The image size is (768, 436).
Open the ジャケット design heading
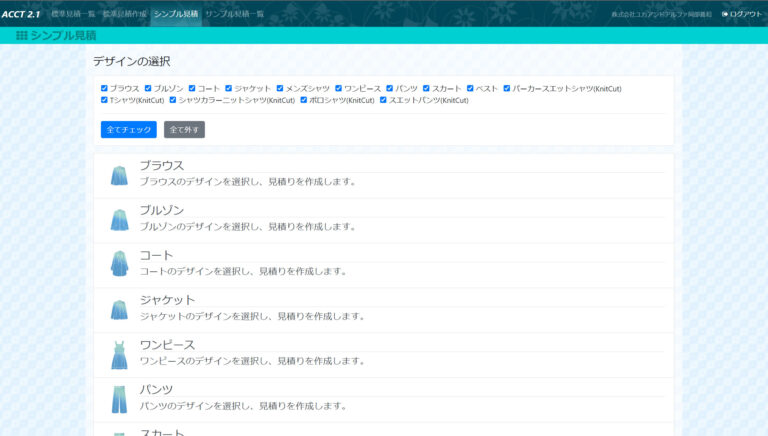(x=168, y=300)
